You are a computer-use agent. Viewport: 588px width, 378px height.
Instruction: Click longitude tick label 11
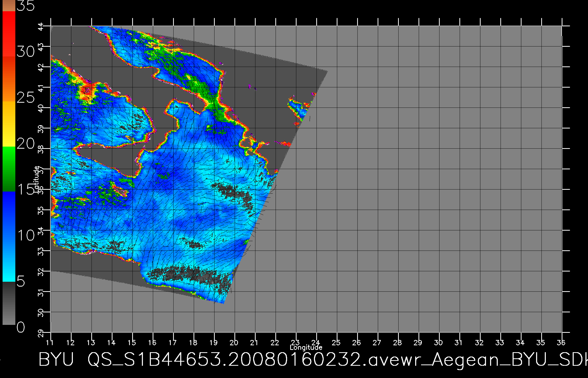(50, 342)
